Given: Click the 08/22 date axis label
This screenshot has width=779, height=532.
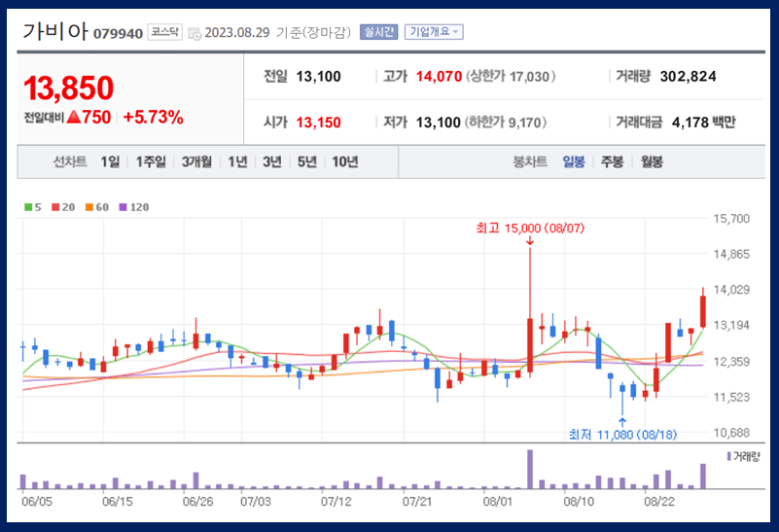Looking at the screenshot, I should pyautogui.click(x=659, y=501).
